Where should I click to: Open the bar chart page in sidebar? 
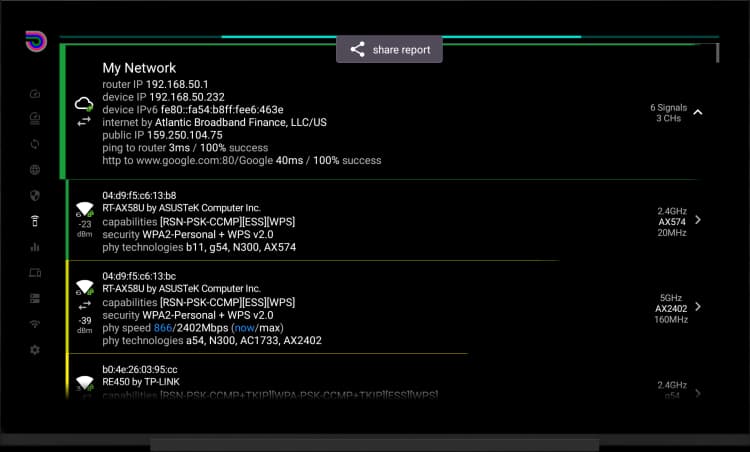pyautogui.click(x=35, y=247)
